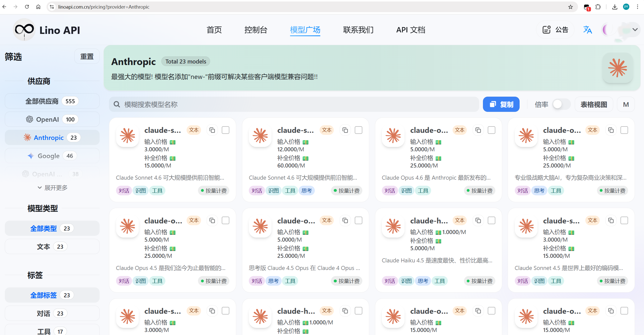The height and width of the screenshot is (335, 644).
Task: Go back to the previous browser page
Action: point(4,7)
